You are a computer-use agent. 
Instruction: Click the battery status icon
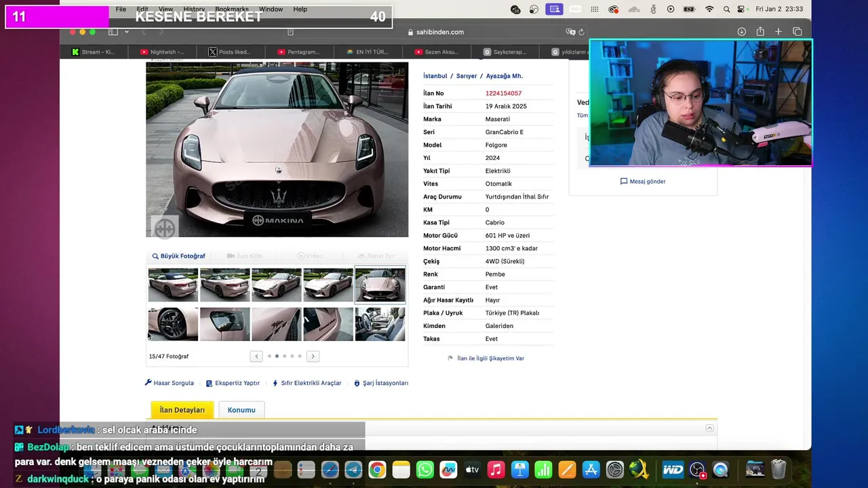click(x=689, y=9)
